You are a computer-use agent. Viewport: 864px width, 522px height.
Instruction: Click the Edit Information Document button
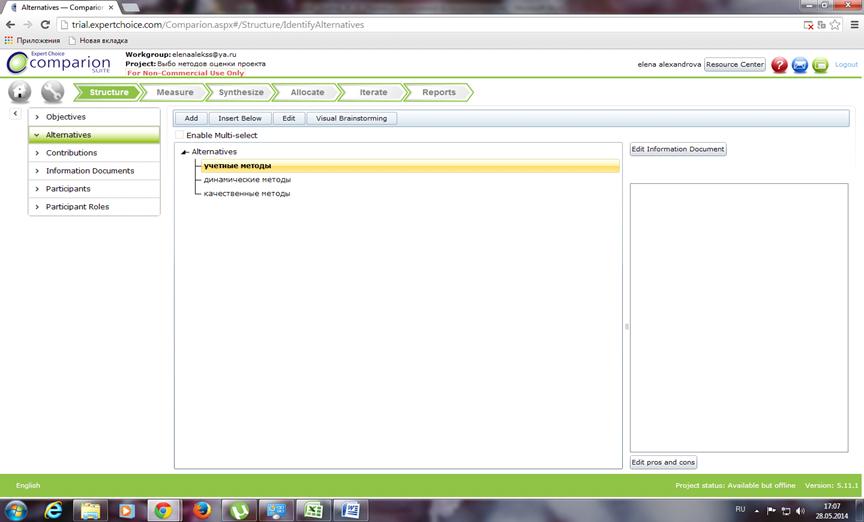pos(677,149)
